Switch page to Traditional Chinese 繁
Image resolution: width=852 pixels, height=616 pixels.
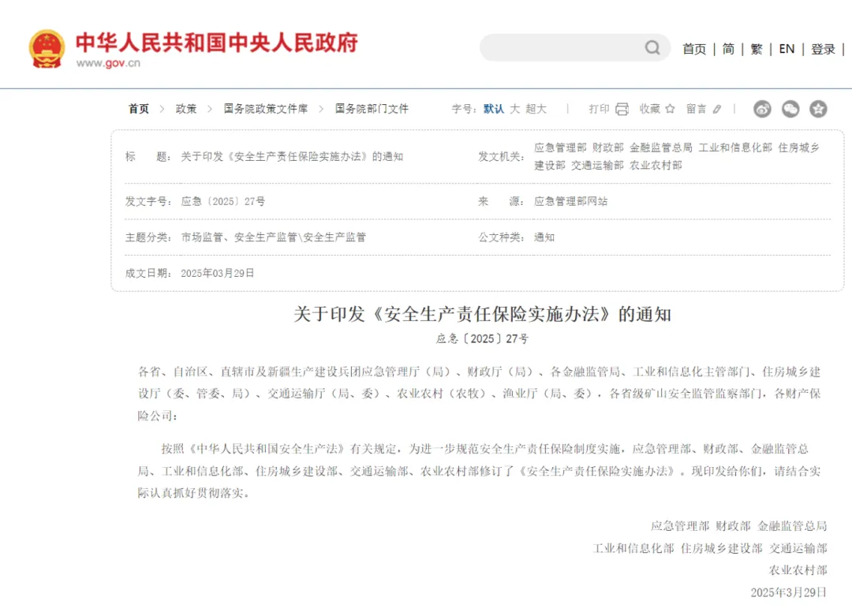coord(756,49)
